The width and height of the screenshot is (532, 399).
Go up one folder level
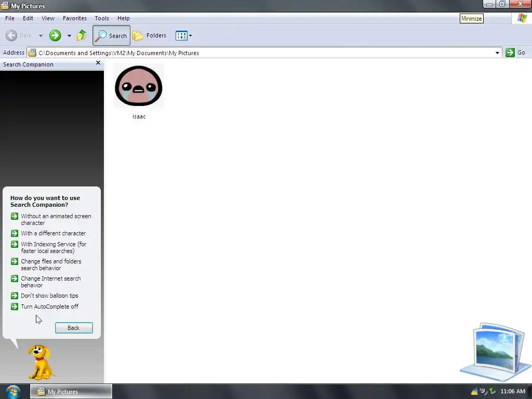(x=82, y=35)
